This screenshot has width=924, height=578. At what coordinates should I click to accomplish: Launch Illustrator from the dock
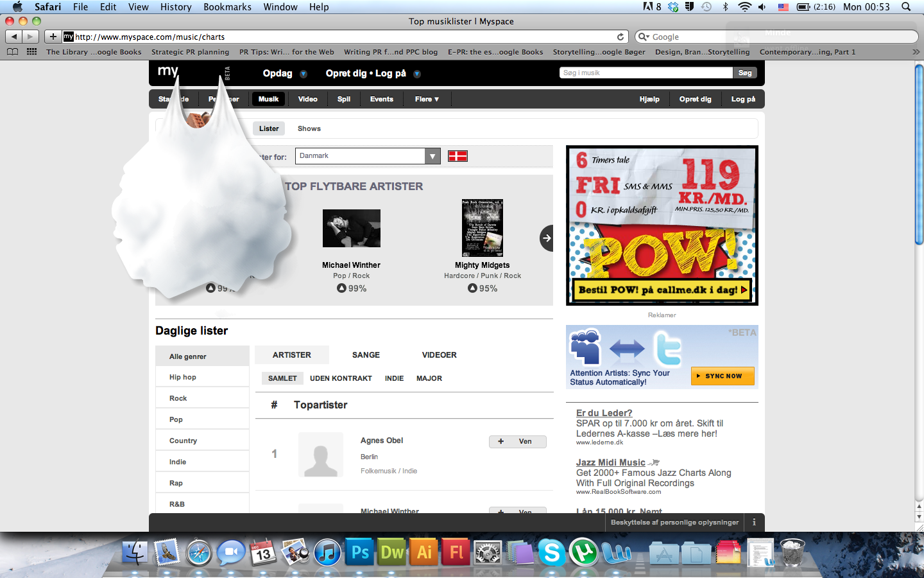424,552
